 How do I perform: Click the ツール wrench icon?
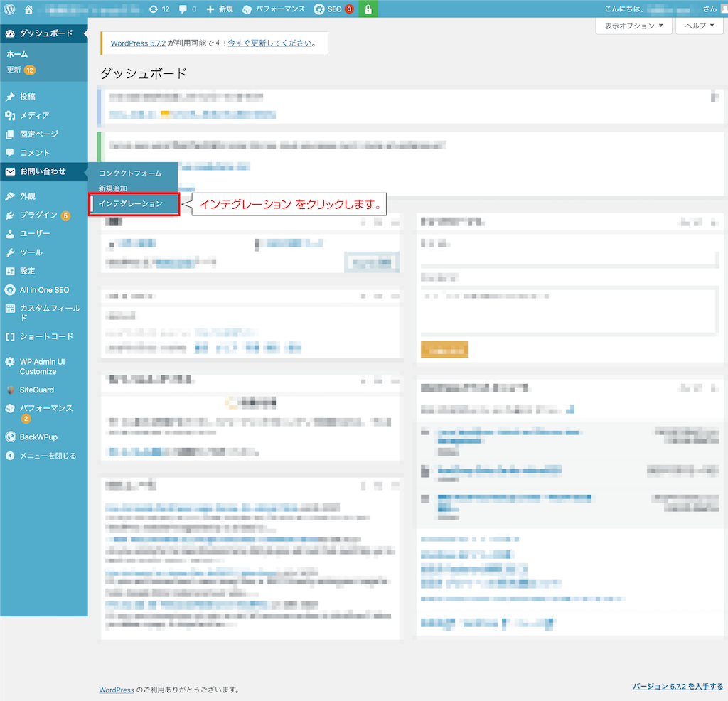[x=10, y=252]
